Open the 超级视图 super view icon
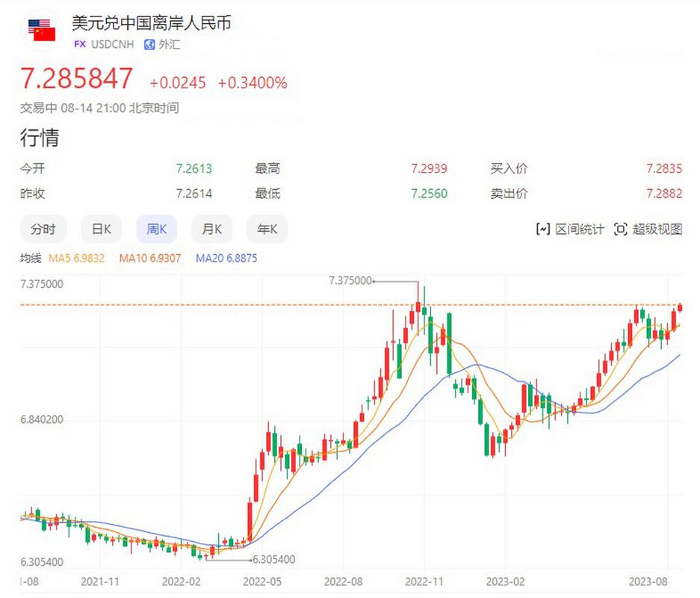This screenshot has width=700, height=598. pyautogui.click(x=621, y=229)
